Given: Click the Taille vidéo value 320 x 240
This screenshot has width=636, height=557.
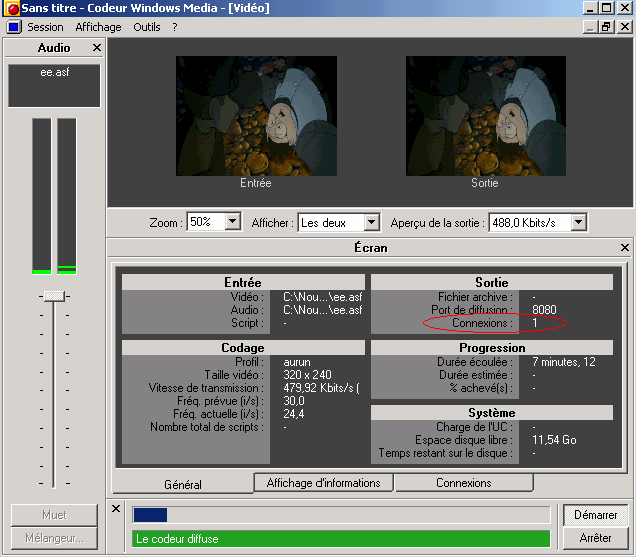Looking at the screenshot, I should click(307, 375).
